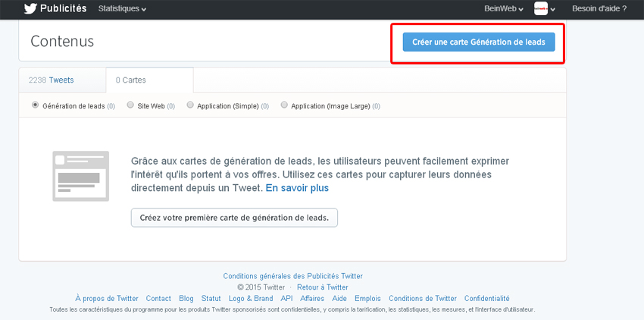Click the Twitter bird logo
644x320 pixels.
click(x=31, y=9)
